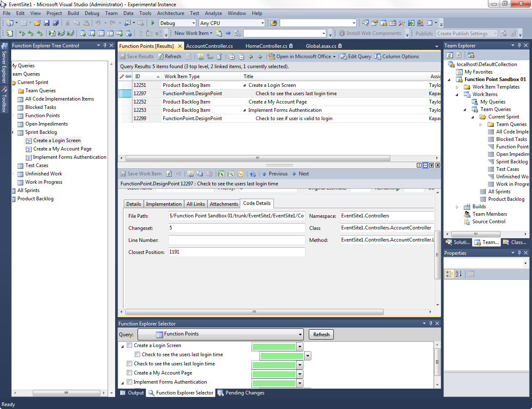
Task: Select Sprint Backlog in Function Explorer tree
Action: pyautogui.click(x=41, y=132)
